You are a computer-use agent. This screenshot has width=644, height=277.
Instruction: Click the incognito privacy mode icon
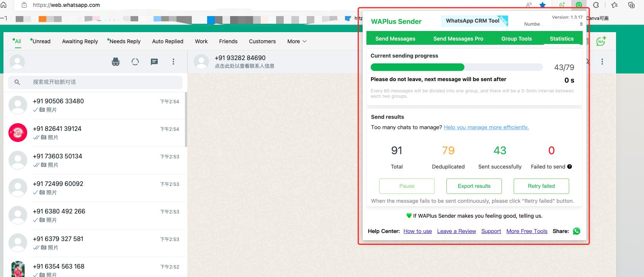(116, 62)
